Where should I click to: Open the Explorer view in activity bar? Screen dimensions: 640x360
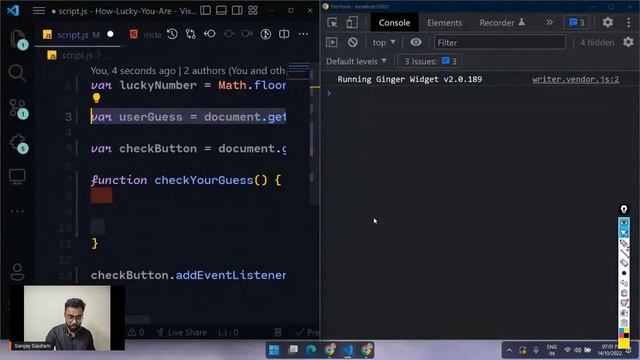tap(17, 39)
